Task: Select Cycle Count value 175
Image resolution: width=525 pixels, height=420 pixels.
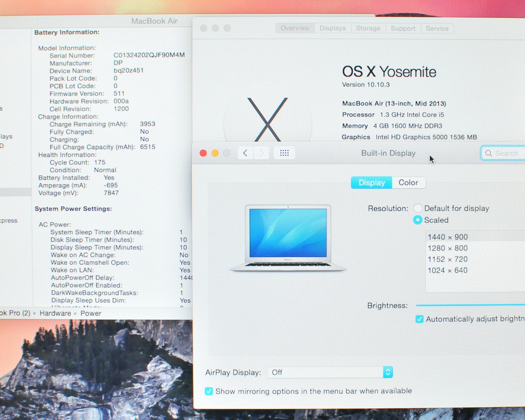Action: [100, 162]
